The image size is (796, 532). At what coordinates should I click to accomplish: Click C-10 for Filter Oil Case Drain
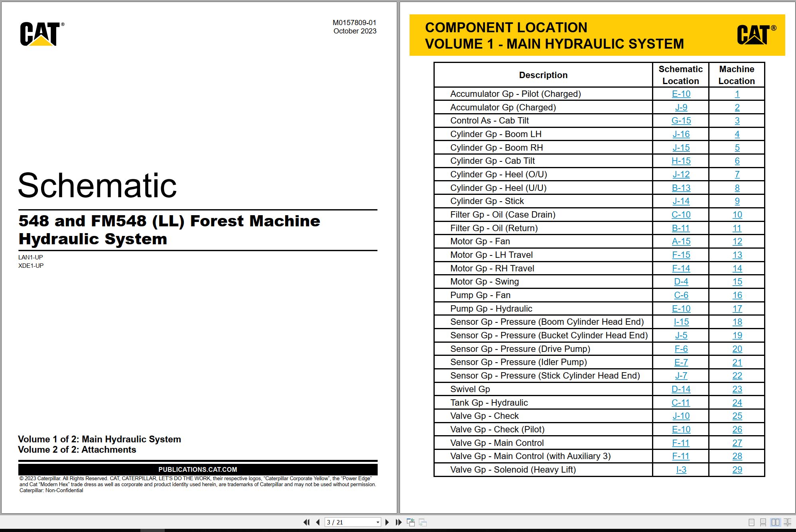pyautogui.click(x=681, y=215)
